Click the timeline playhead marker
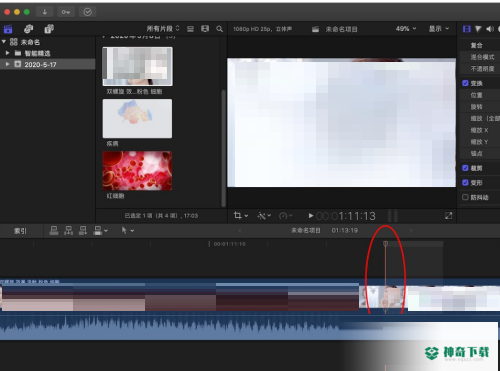Image resolution: width=500 pixels, height=371 pixels. (385, 244)
